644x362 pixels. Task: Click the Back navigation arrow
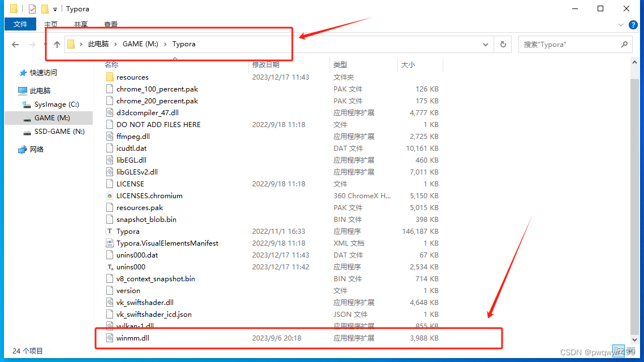click(x=16, y=44)
